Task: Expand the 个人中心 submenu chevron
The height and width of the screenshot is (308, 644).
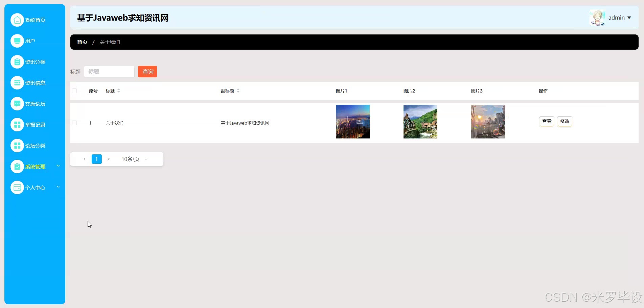Action: [58, 187]
